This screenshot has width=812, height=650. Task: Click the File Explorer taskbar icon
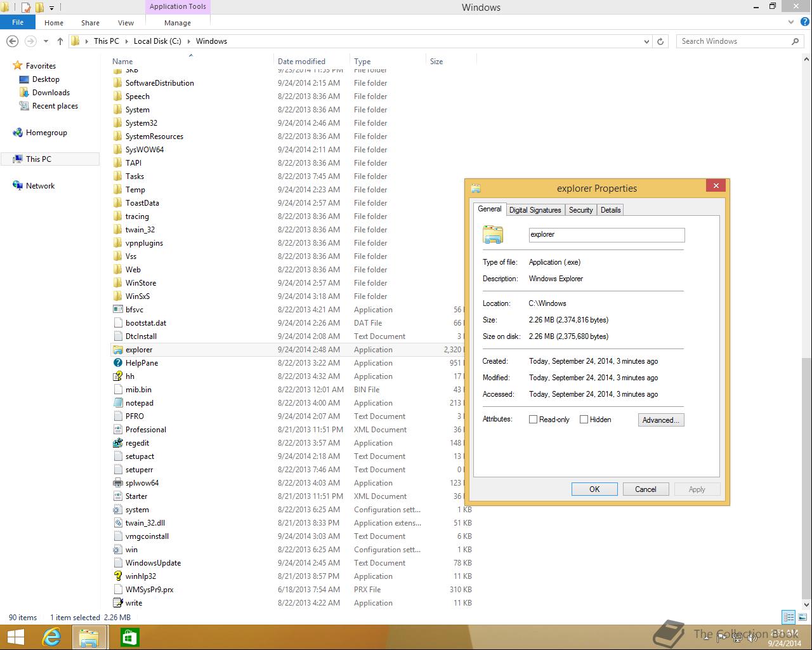[89, 637]
